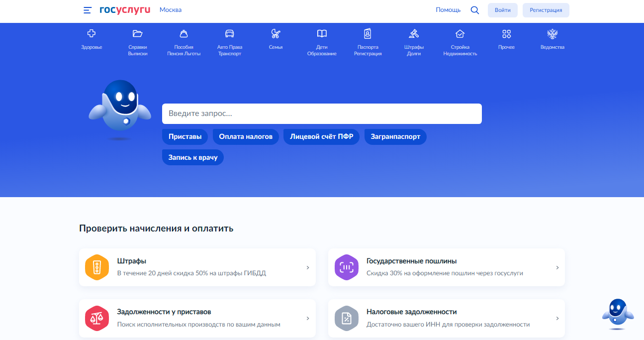644x340 pixels.
Task: Expand the Государственные пошлины card arrow
Action: click(557, 268)
